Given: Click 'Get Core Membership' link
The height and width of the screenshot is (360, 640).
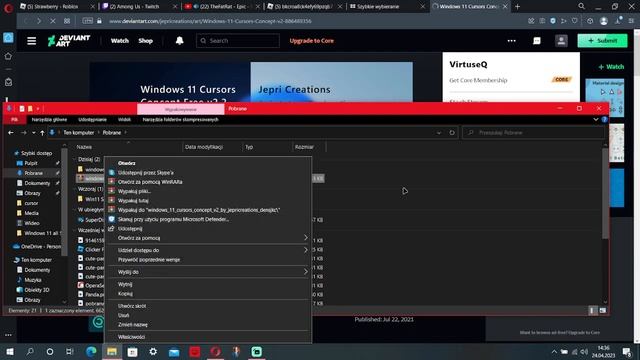Looking at the screenshot, I should [478, 80].
